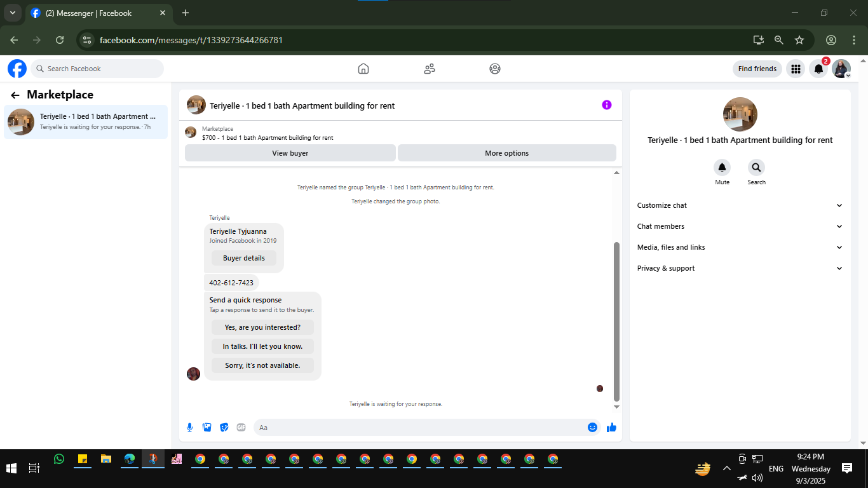Send quick response "Sorry, it's not available."

(262, 365)
